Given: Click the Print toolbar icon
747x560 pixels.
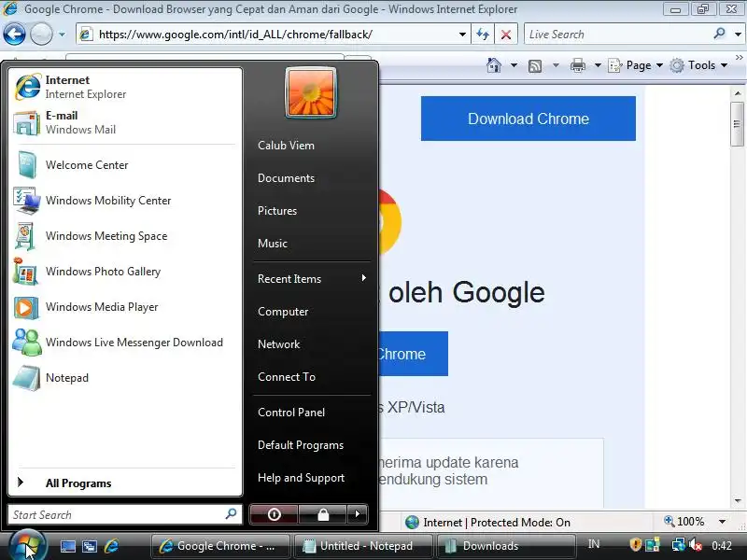Looking at the screenshot, I should (578, 65).
